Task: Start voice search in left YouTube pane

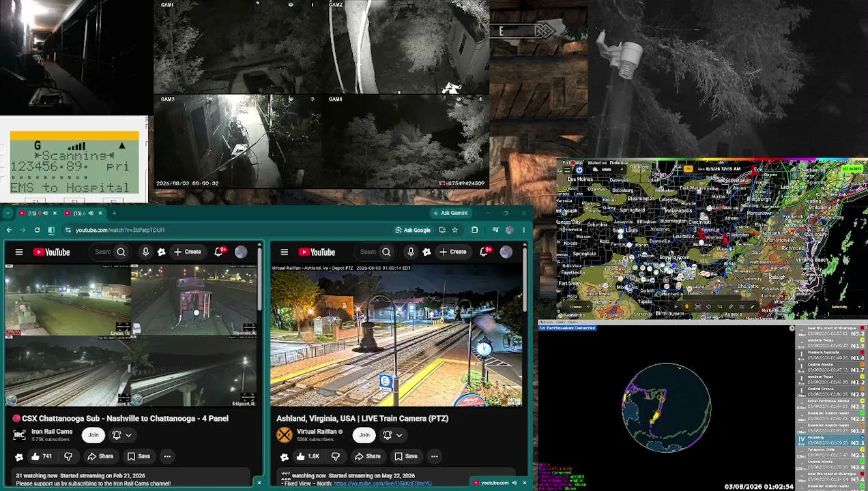Action: (145, 252)
